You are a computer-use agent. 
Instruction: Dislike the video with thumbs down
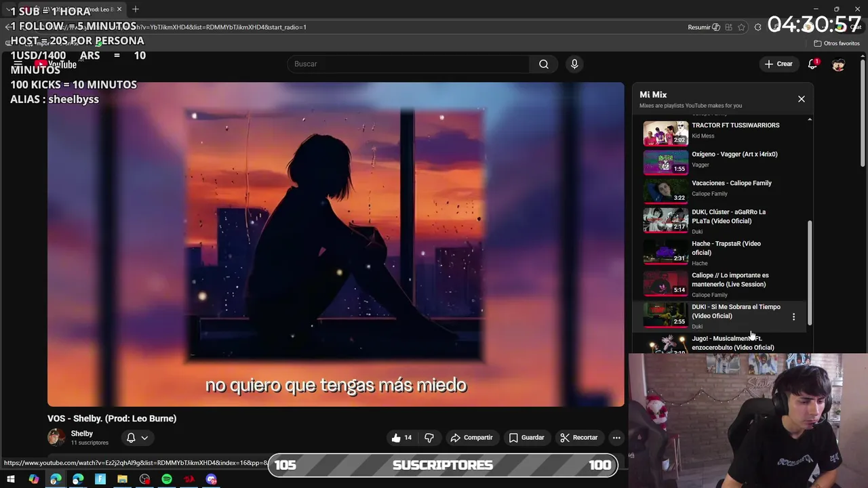(x=429, y=438)
